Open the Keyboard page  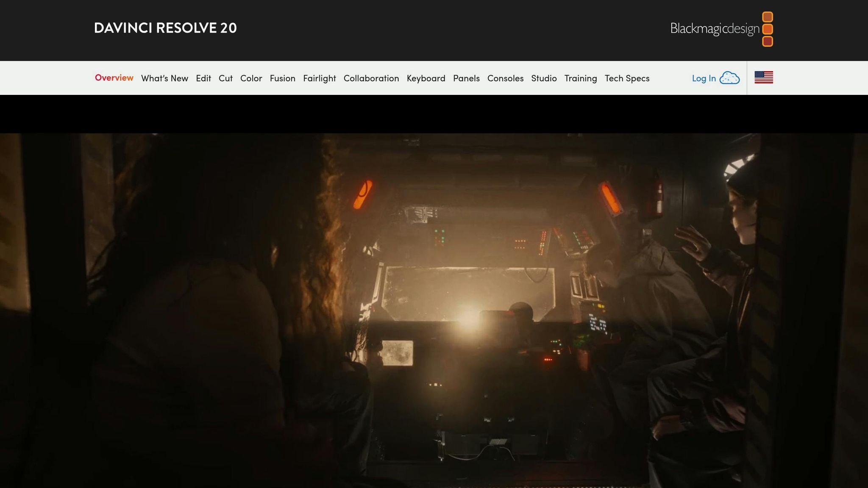[426, 78]
